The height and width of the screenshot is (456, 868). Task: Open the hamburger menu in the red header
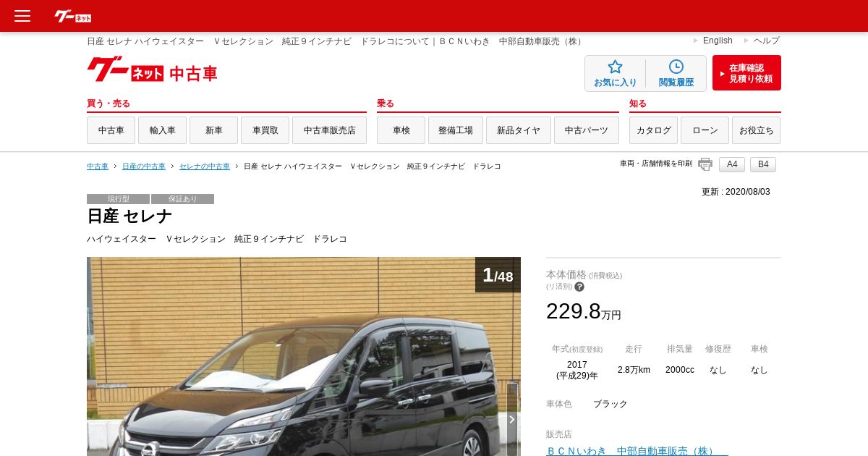tap(22, 16)
